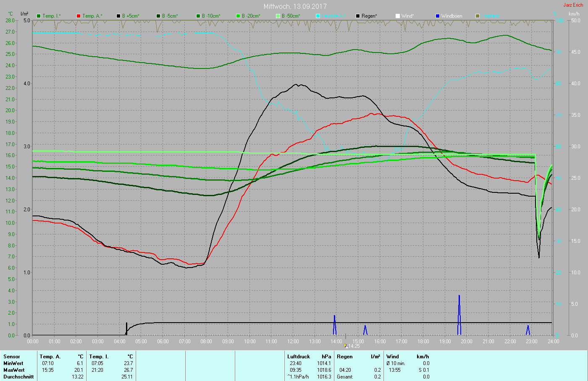Click the outside temperature minimum time '07:10'
This screenshot has height=381, width=588.
pos(48,363)
